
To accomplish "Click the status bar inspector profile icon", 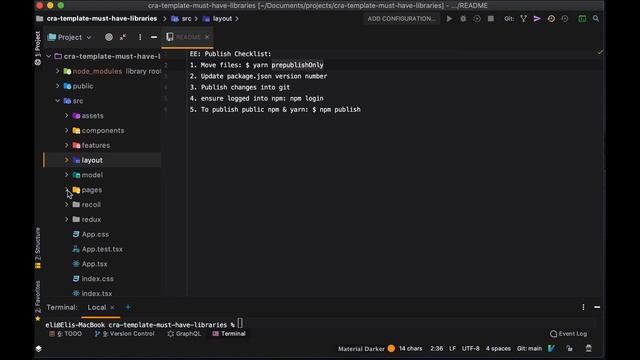I will tap(589, 348).
